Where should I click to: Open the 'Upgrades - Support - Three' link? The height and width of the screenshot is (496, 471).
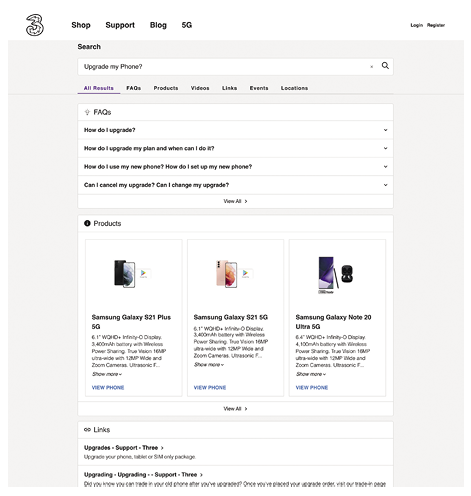(124, 448)
